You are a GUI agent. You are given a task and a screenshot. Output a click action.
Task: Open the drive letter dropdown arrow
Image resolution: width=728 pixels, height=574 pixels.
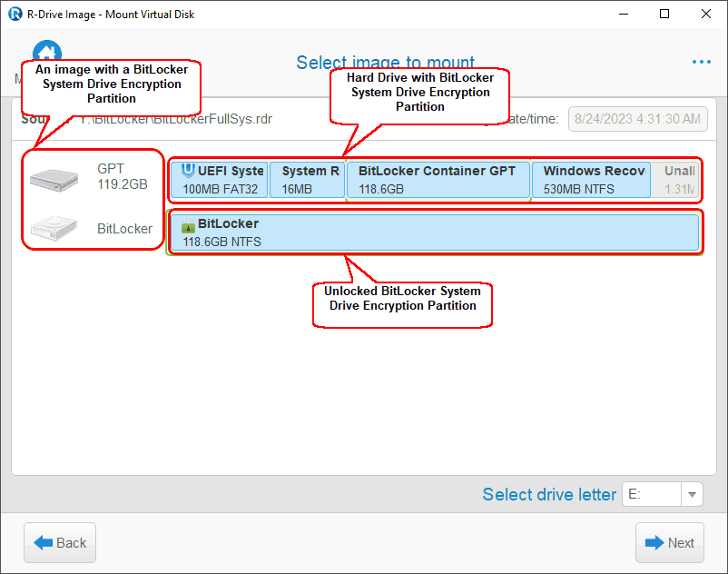692,495
